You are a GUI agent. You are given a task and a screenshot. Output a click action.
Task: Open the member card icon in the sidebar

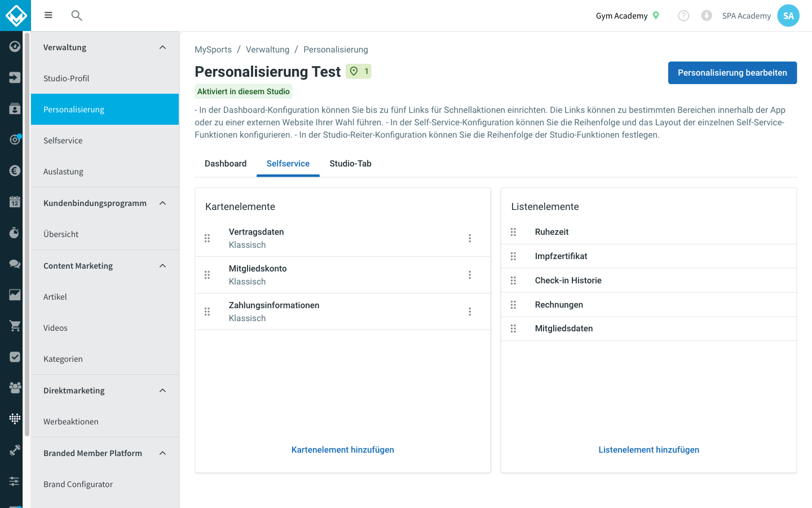pos(15,108)
